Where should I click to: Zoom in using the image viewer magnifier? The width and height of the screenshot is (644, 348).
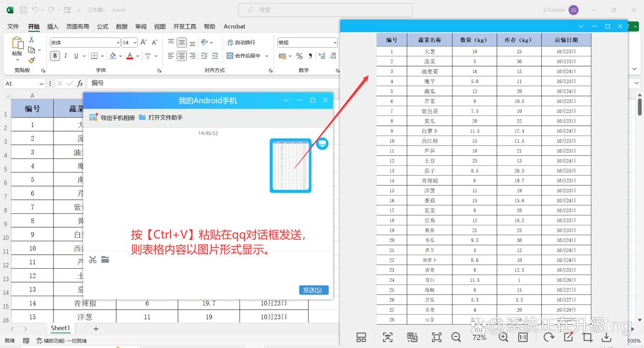pos(503,337)
